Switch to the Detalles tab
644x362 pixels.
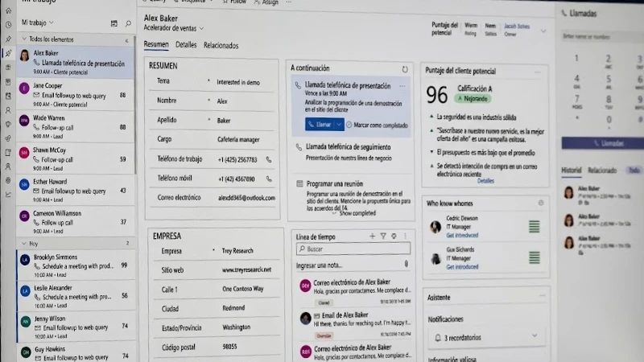click(186, 45)
